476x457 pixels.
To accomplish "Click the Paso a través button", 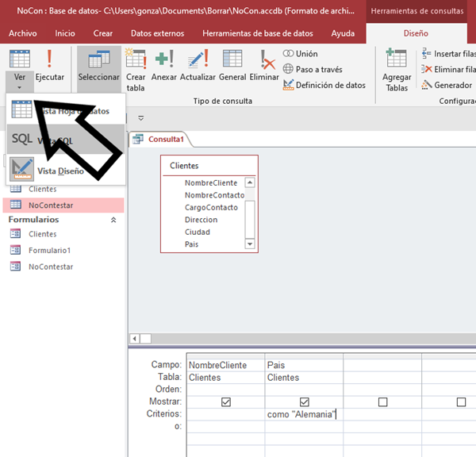I will point(319,70).
